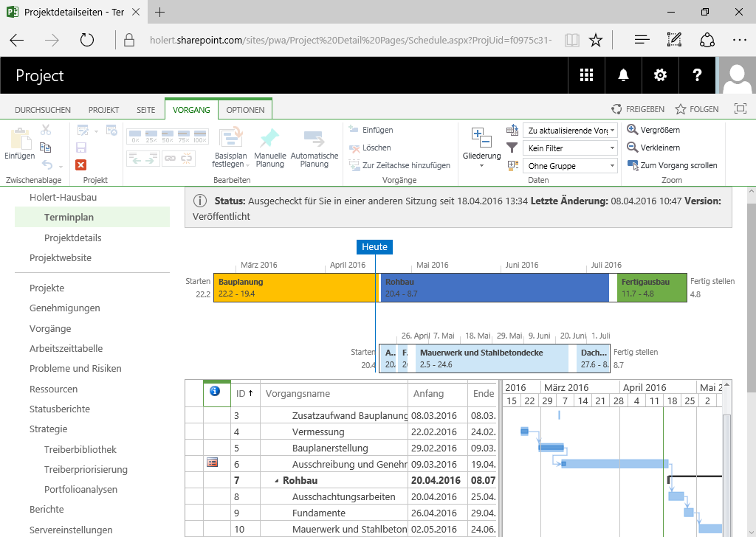Viewport: 756px width, 537px height.
Task: Mark task 50% complete
Action: pos(168,136)
